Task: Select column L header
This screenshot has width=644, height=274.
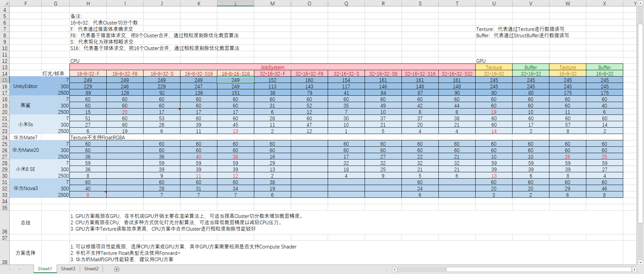Action: (x=235, y=3)
